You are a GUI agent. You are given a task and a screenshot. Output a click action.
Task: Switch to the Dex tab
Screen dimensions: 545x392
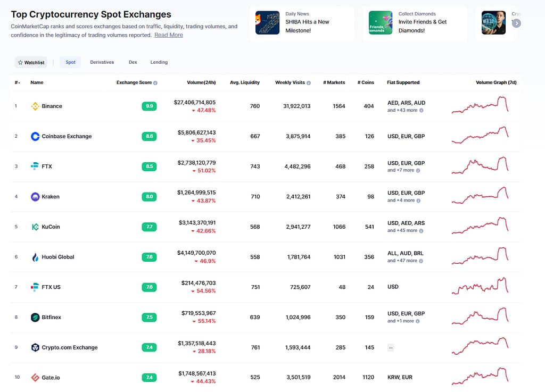pos(133,63)
